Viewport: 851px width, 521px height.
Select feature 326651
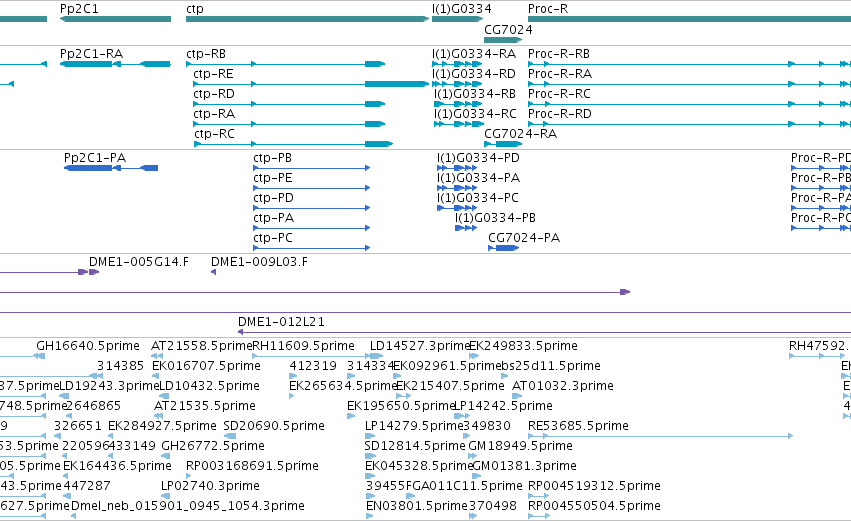point(78,426)
